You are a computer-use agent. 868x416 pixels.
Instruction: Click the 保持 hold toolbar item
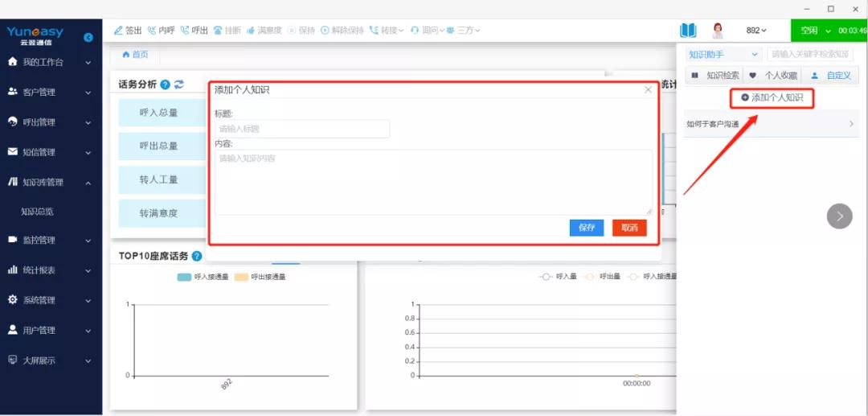coord(301,31)
